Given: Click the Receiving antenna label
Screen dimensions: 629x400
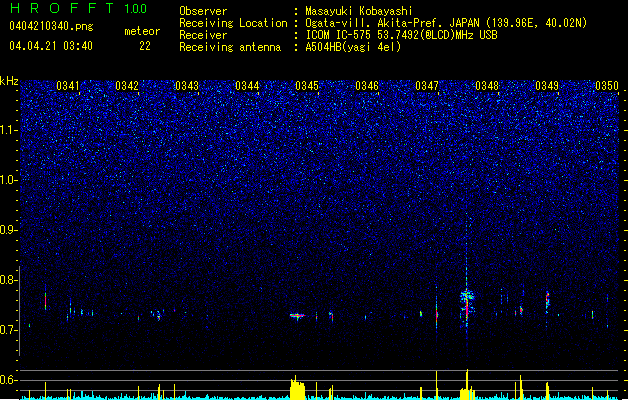Looking at the screenshot, I should click(230, 47).
